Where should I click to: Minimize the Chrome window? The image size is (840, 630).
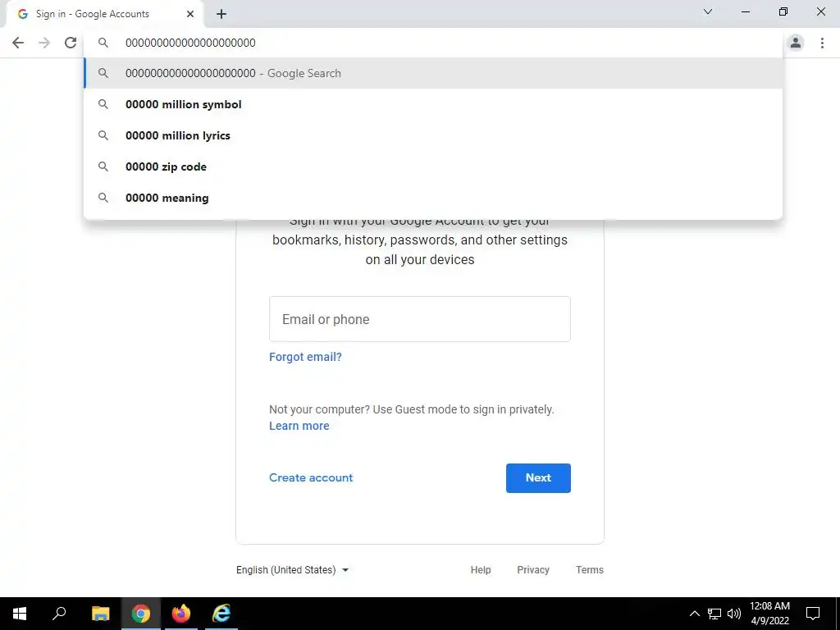pos(745,11)
